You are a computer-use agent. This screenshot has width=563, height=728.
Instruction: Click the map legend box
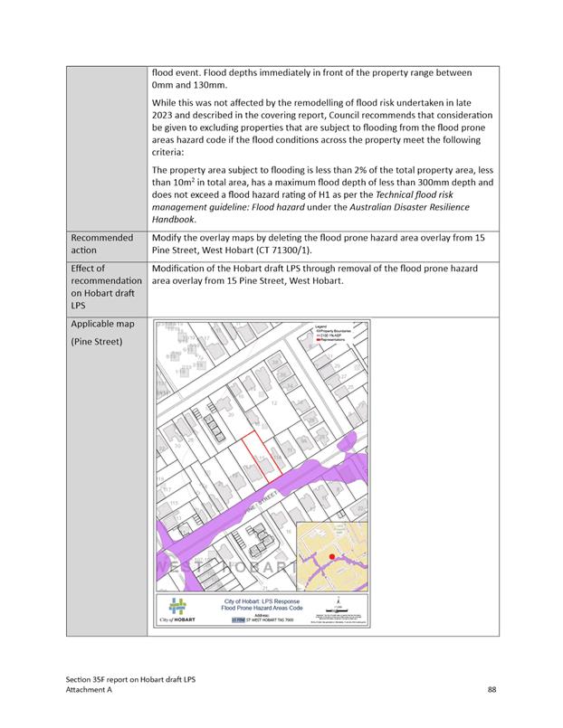(333, 334)
